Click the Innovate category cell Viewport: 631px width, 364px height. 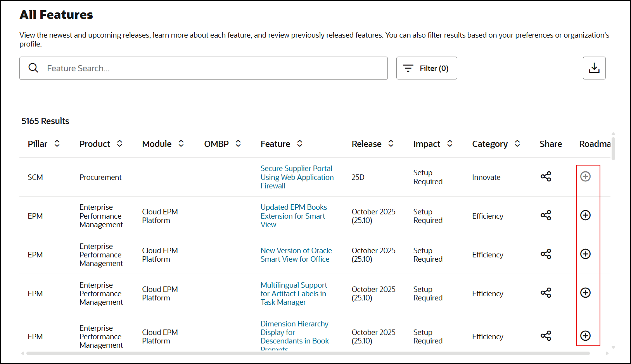coord(486,177)
